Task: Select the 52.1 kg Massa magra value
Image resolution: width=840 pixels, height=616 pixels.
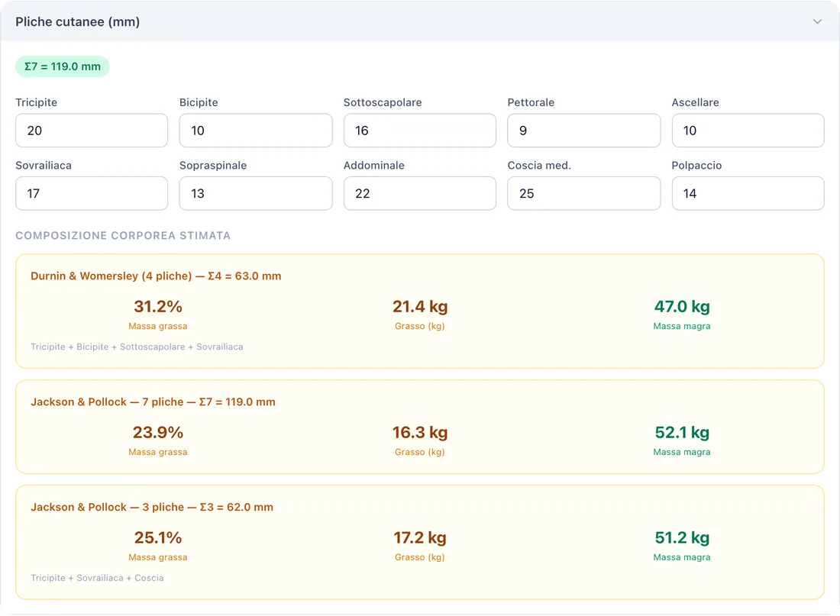Action: [682, 432]
